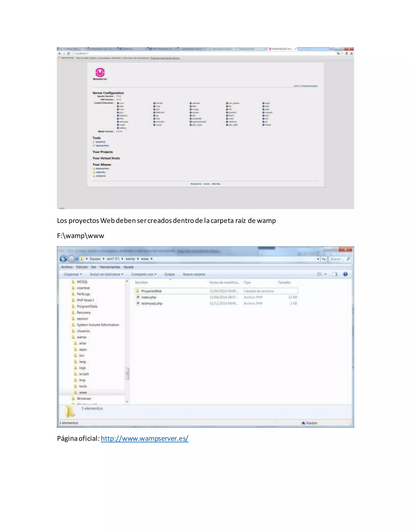This screenshot has height=532, width=411.
Task: Open the wampserver.es official page link
Action: (144, 438)
